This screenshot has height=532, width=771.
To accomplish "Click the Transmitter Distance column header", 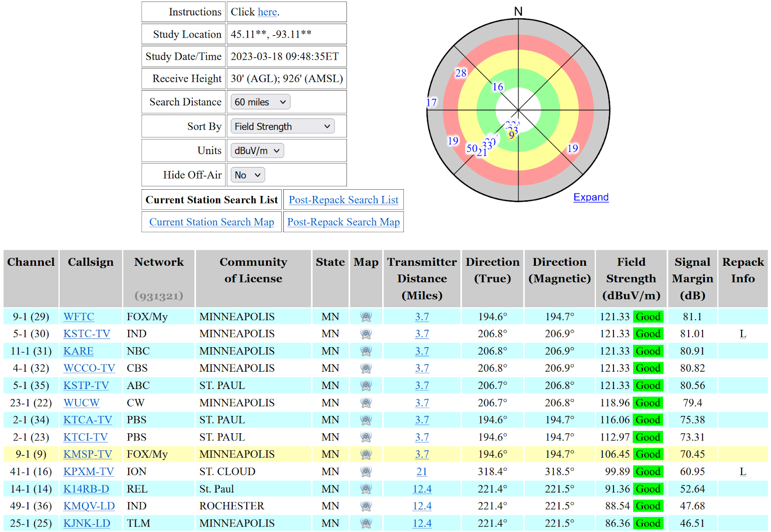I will click(422, 278).
